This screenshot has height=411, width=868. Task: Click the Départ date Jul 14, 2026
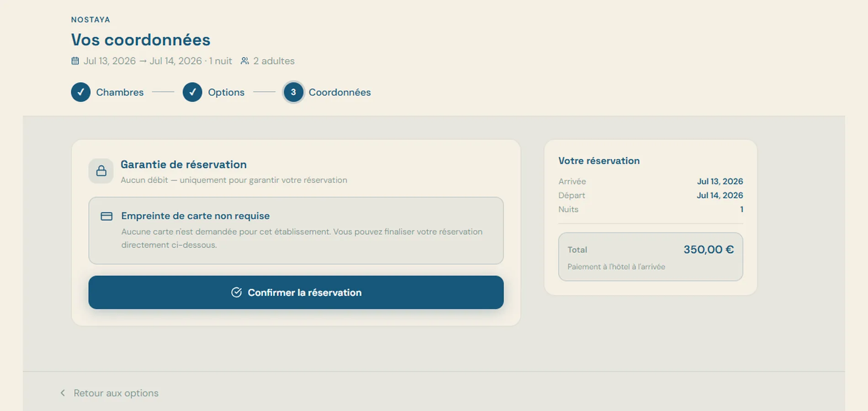pyautogui.click(x=720, y=195)
